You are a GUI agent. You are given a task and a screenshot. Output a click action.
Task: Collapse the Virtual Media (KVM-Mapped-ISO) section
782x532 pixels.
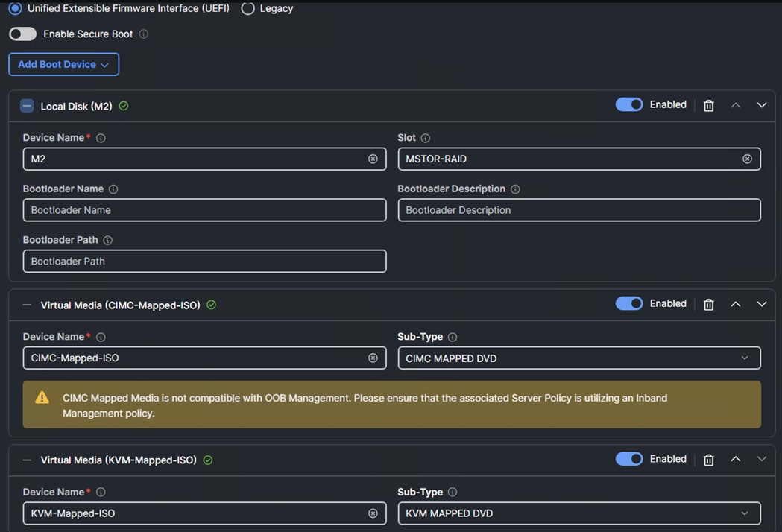coord(27,460)
